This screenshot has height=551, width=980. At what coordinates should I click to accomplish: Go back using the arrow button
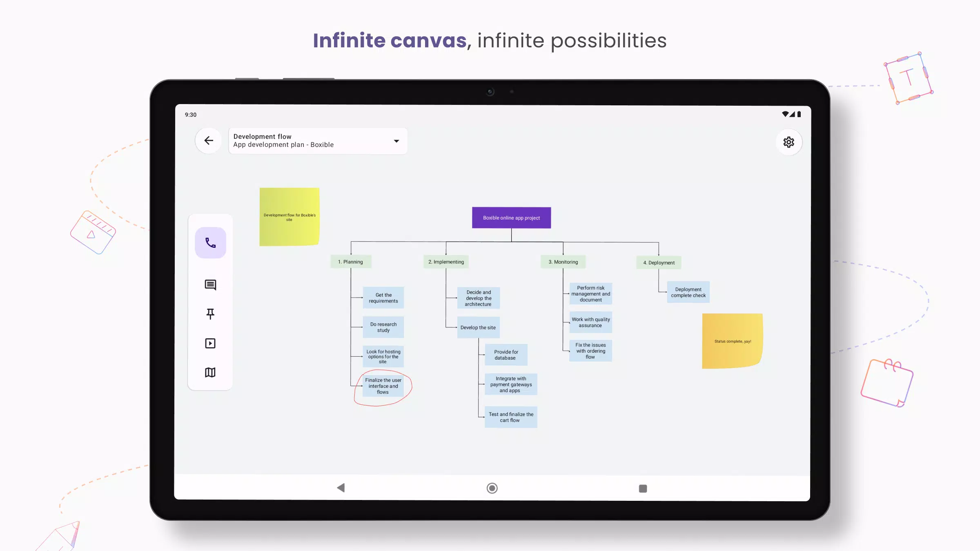coord(209,141)
